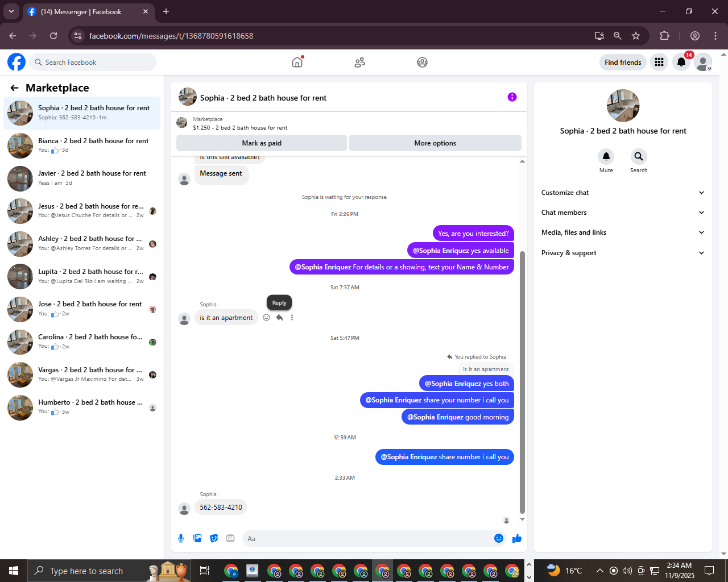Open the Facebook home logo
The height and width of the screenshot is (582, 728).
16,62
